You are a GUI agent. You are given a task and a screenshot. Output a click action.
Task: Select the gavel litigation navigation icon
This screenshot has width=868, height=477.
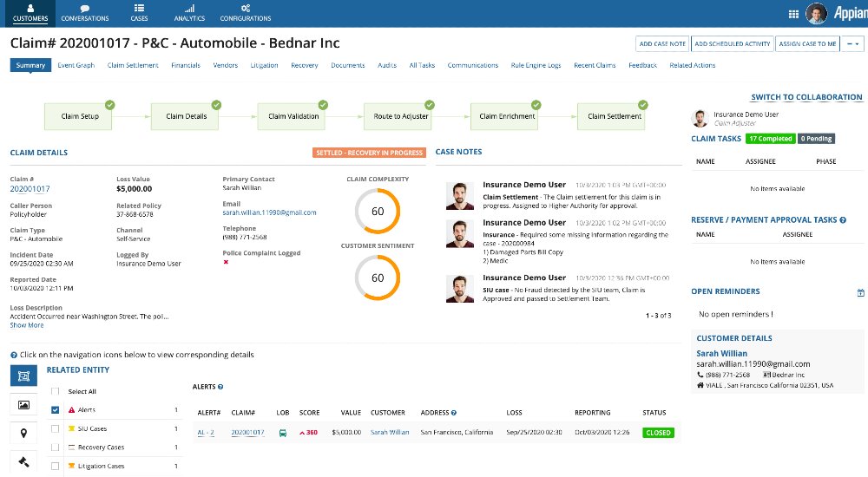23,462
